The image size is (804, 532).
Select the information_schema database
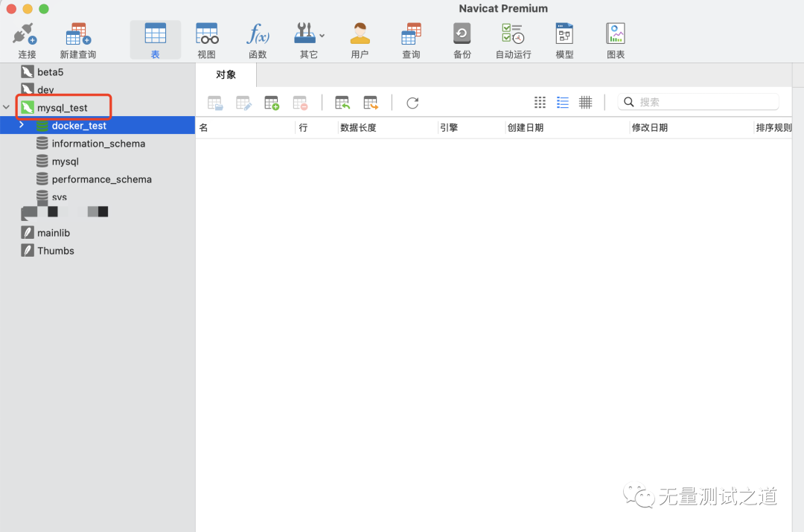pyautogui.click(x=98, y=144)
